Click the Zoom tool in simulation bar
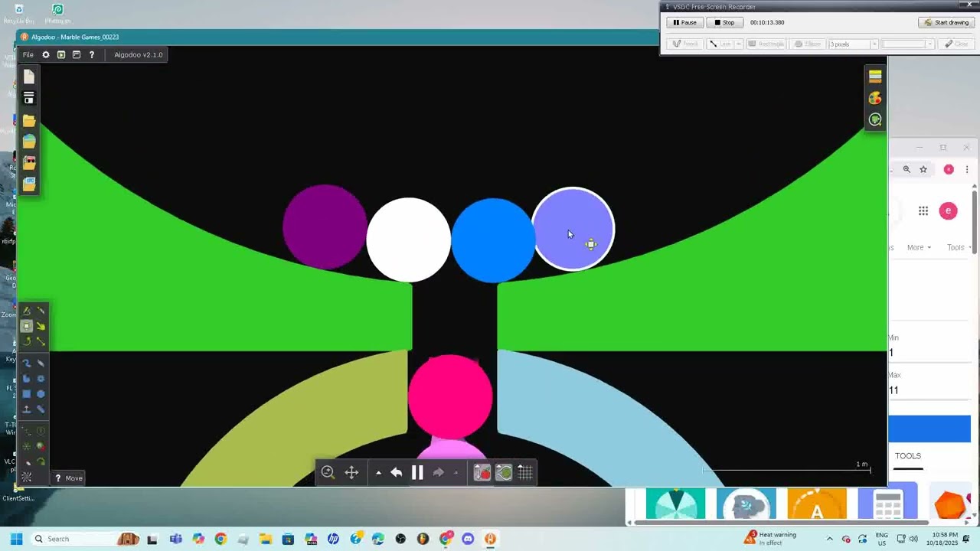 click(x=328, y=473)
